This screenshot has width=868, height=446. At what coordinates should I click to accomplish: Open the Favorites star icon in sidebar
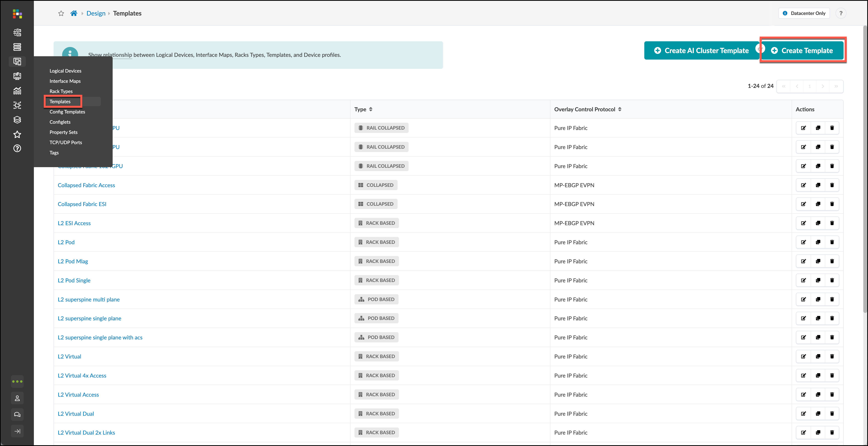17,134
